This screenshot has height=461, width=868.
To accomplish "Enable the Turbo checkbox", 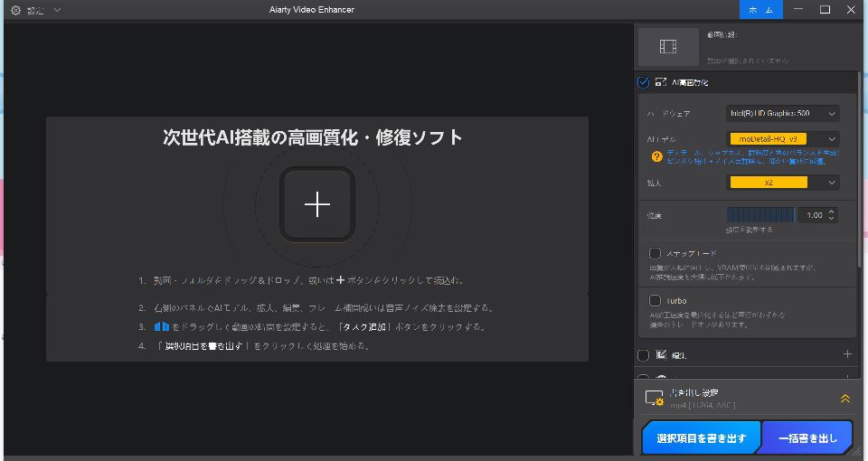I will 655,300.
